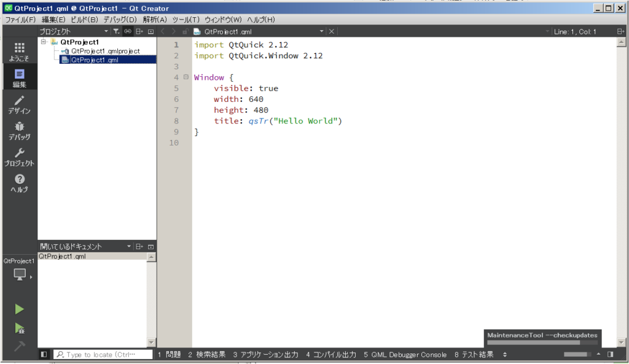629x364 pixels.
Task: Build project with the hammer icon
Action: coord(19,346)
